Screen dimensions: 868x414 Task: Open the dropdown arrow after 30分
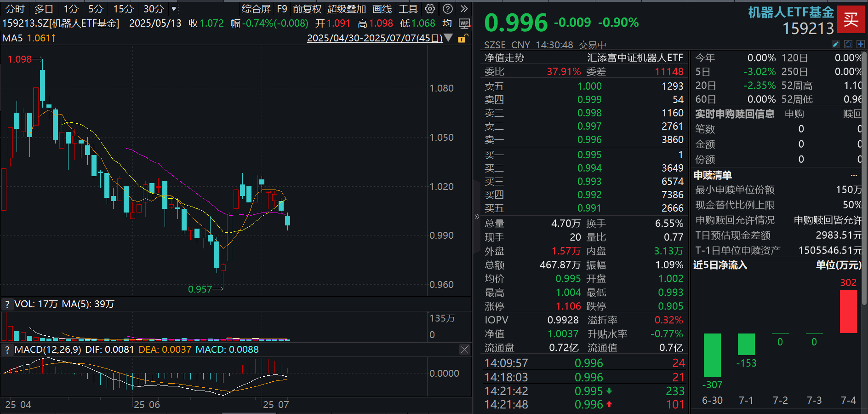pos(174,8)
